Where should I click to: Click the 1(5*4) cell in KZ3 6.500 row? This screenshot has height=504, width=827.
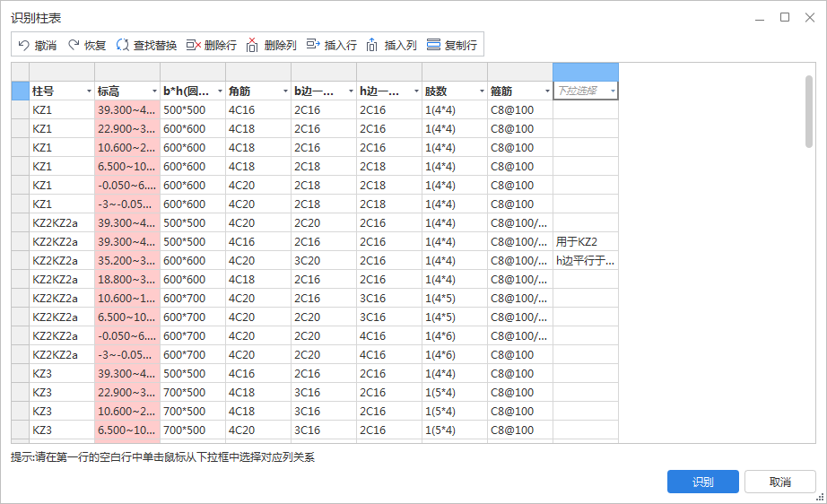(455, 430)
